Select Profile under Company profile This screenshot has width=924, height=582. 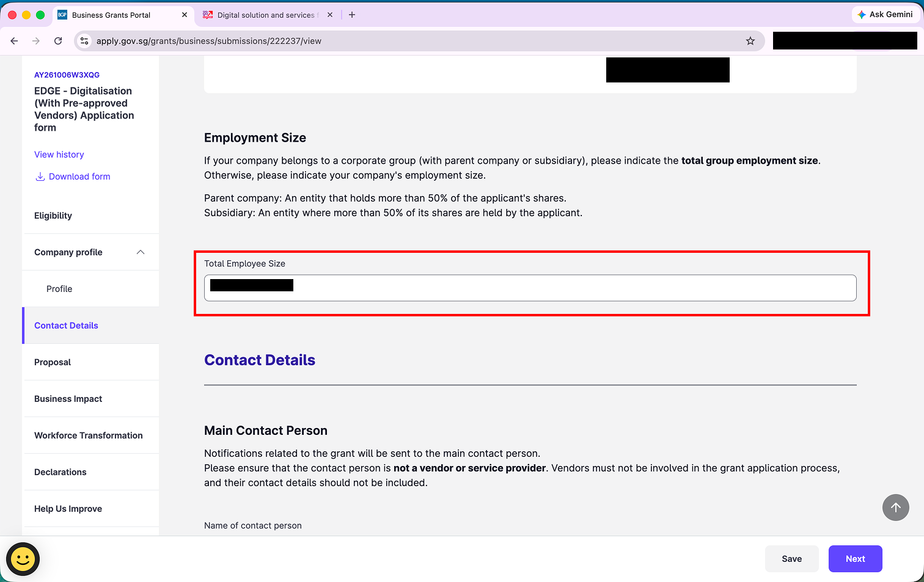[90, 289]
